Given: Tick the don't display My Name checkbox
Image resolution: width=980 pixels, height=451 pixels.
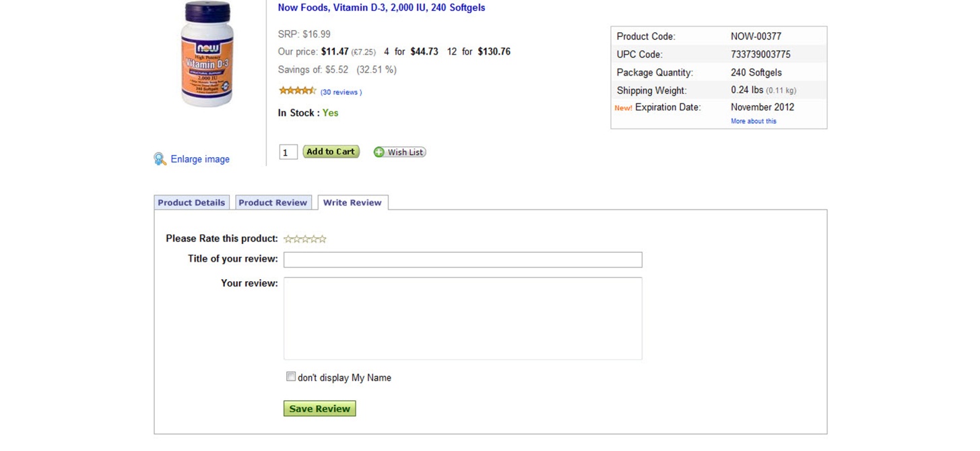Looking at the screenshot, I should coord(291,377).
